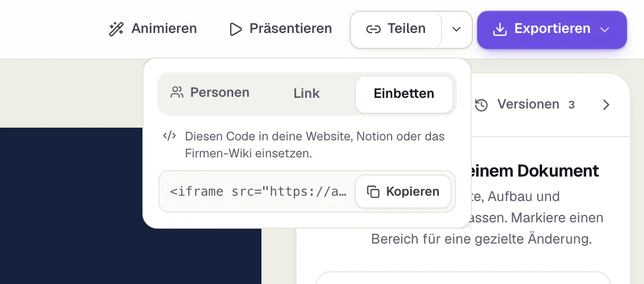Switch to the Personen tab
Image resolution: width=644 pixels, height=284 pixels.
click(210, 93)
